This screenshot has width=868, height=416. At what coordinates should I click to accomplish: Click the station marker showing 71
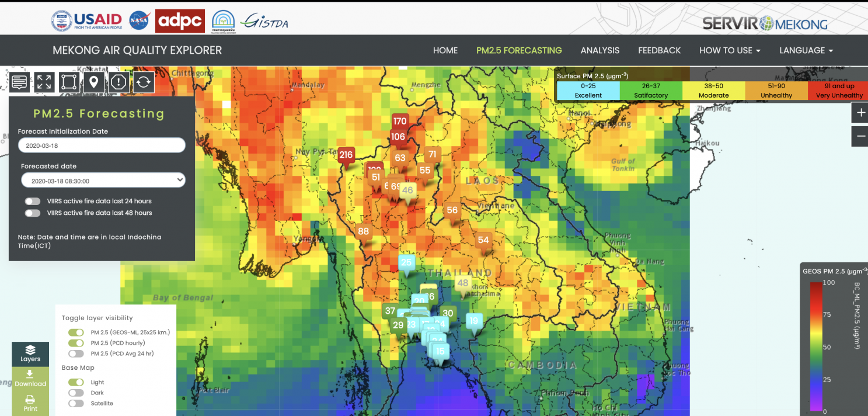tap(433, 156)
